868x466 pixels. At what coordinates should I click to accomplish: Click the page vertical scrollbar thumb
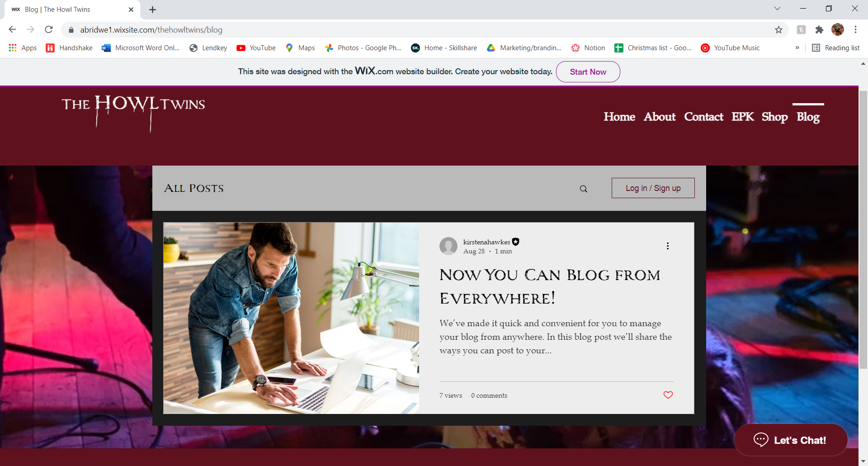pos(863,230)
